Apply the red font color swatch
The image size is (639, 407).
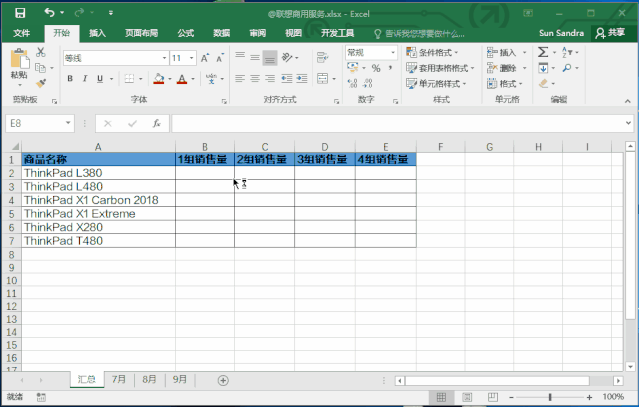pyautogui.click(x=182, y=79)
